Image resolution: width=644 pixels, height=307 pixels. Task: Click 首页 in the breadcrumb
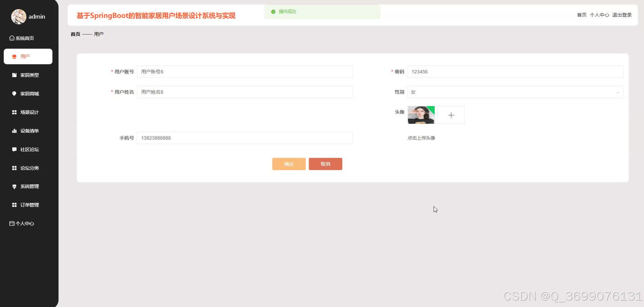tap(75, 34)
